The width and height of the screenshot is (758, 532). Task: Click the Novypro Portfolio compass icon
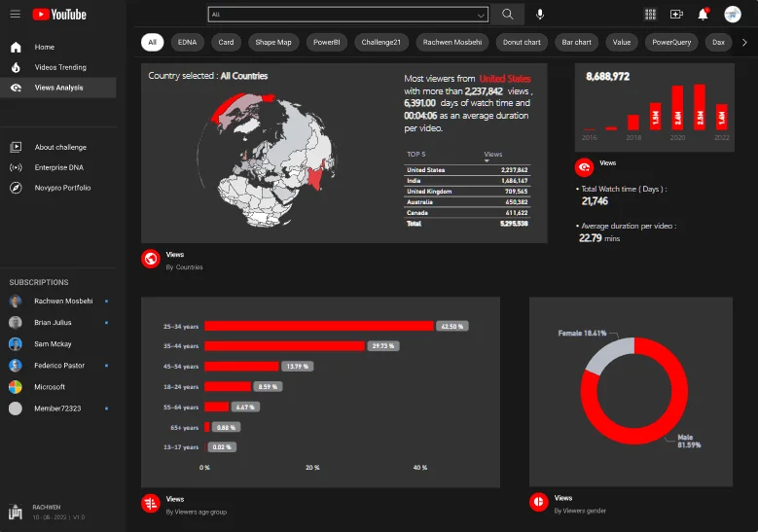16,188
